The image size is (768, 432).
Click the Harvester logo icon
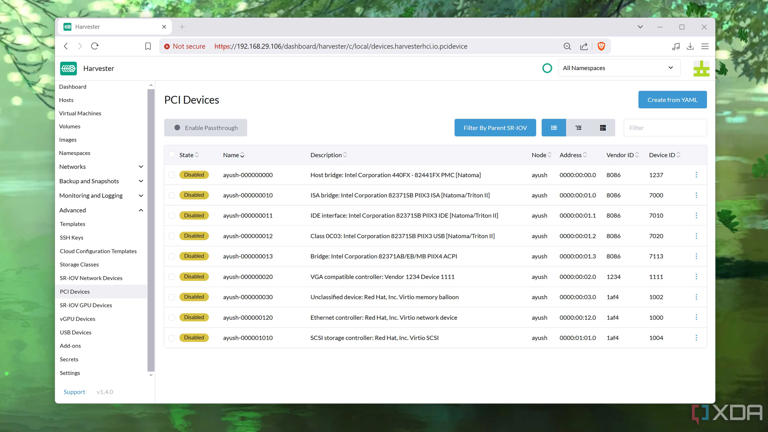(68, 68)
